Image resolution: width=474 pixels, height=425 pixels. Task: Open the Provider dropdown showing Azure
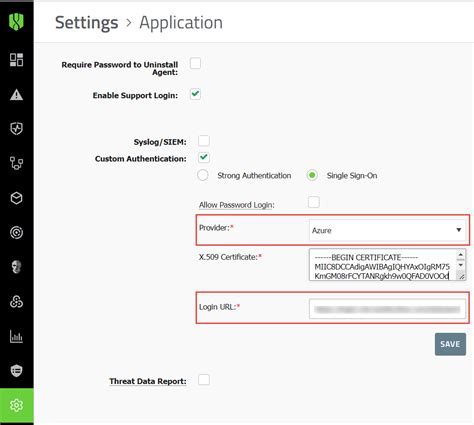coord(387,230)
